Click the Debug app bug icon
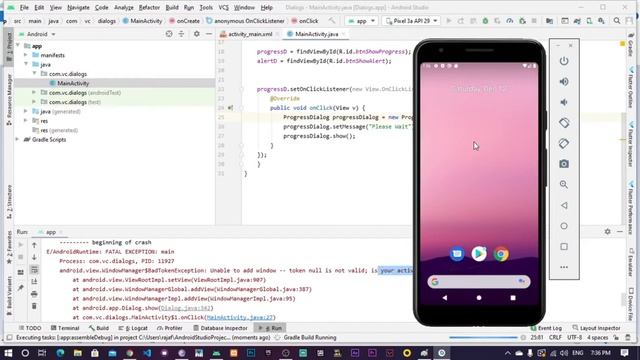The height and width of the screenshot is (360, 640). [x=485, y=21]
